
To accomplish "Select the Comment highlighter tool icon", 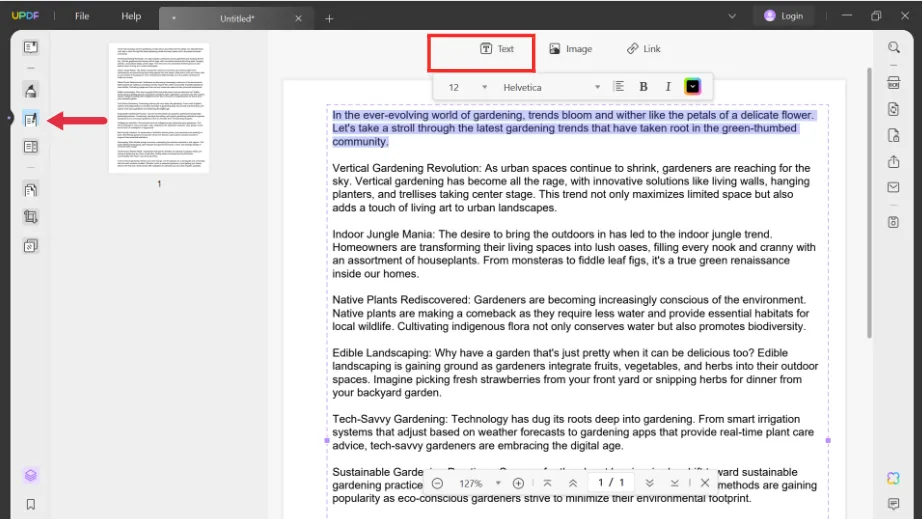I will point(31,91).
